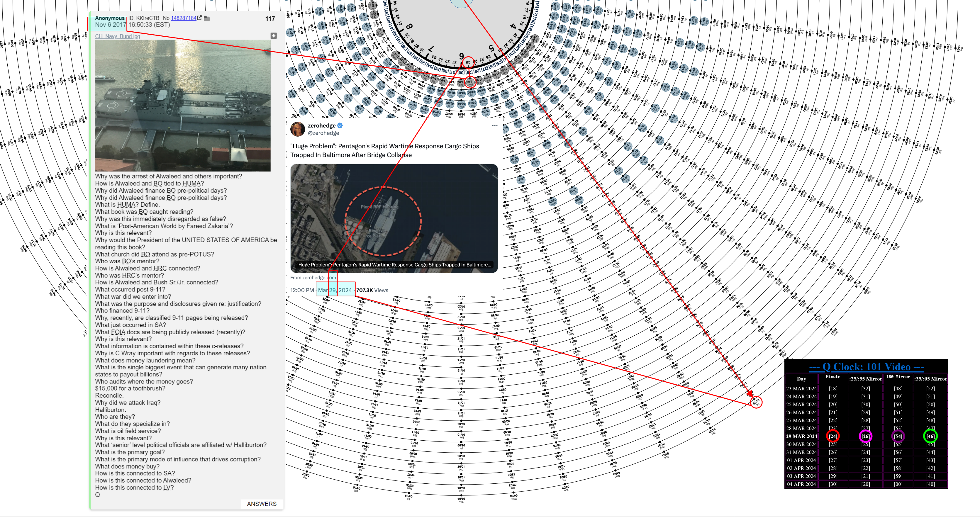Click the 'From zerohedge.com' source text
Viewport: 980px width, 518px height.
point(313,278)
